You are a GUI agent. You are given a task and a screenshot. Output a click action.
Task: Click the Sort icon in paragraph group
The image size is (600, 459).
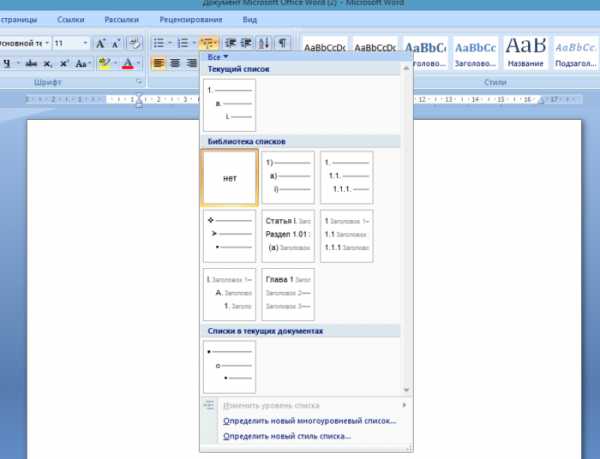[x=264, y=43]
